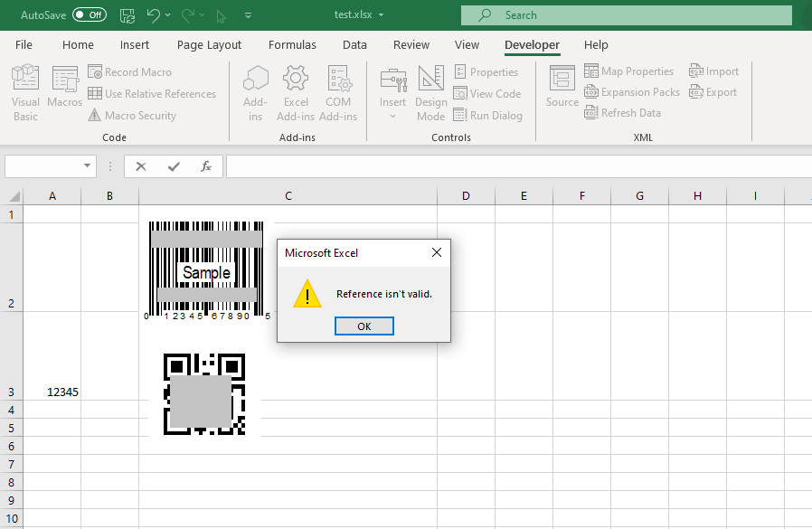
Task: Click XML Export
Action: [713, 92]
